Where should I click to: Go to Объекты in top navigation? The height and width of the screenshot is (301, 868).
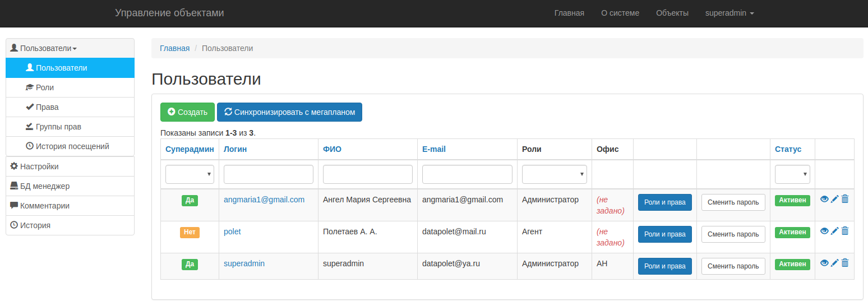click(672, 13)
